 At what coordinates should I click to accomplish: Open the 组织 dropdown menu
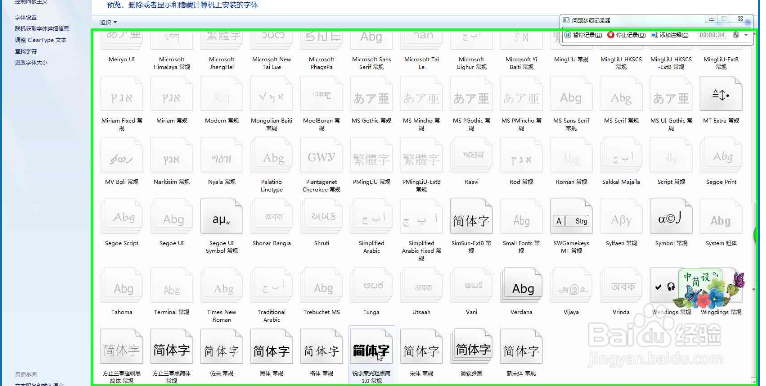108,22
